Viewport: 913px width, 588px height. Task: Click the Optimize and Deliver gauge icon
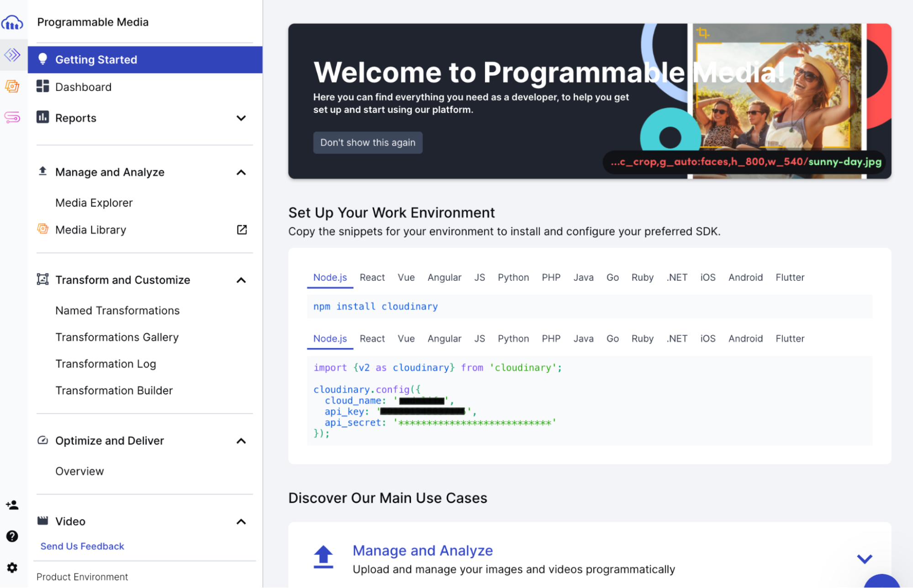42,440
